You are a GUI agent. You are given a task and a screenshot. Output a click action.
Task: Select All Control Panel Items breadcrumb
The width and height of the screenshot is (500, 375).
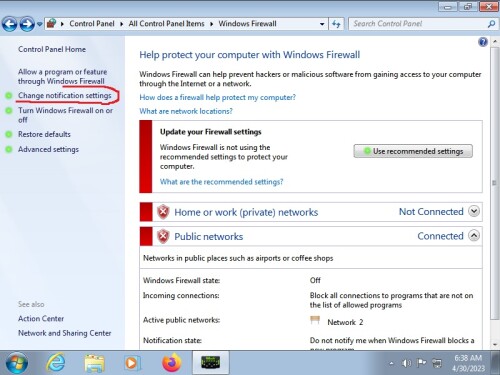tap(166, 24)
